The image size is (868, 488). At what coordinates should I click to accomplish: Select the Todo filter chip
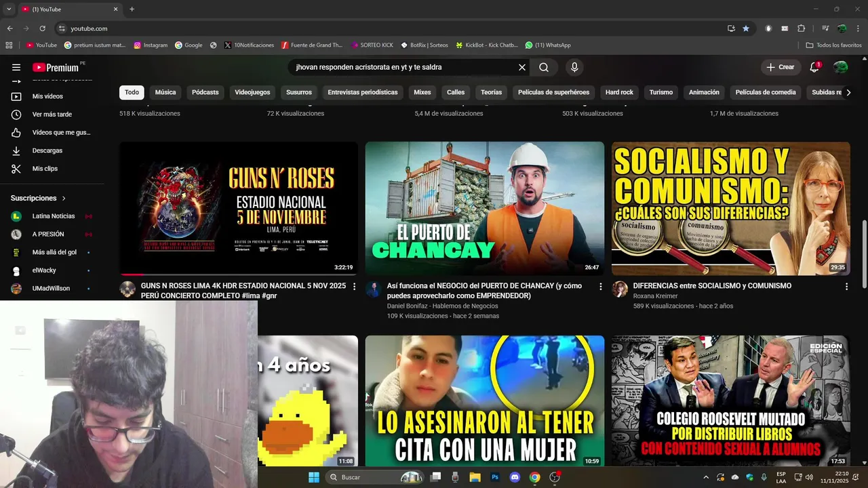click(x=132, y=92)
